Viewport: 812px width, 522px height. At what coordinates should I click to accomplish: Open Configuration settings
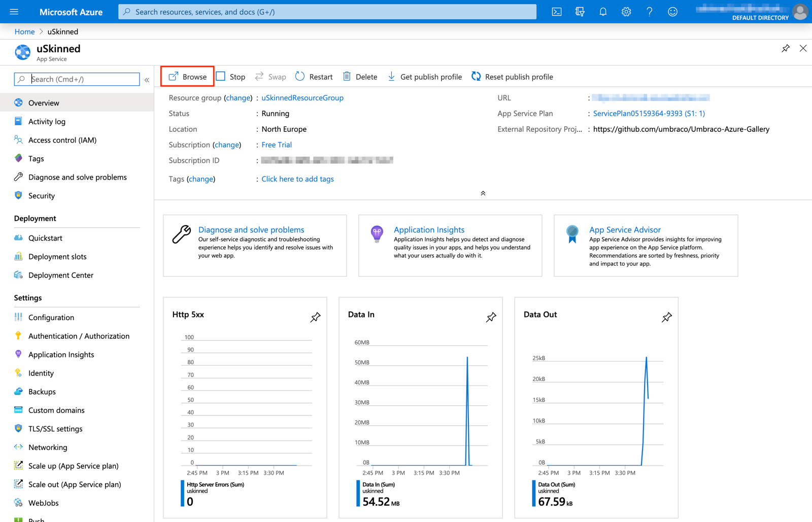click(77, 318)
